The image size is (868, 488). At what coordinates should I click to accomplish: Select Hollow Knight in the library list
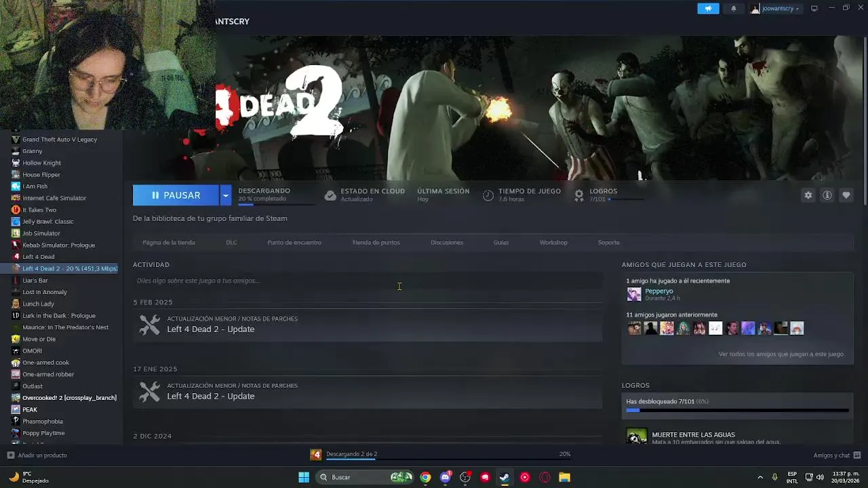(41, 163)
